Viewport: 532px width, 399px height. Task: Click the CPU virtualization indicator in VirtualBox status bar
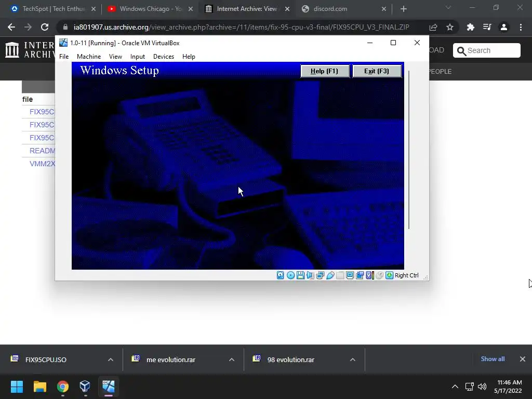370,275
